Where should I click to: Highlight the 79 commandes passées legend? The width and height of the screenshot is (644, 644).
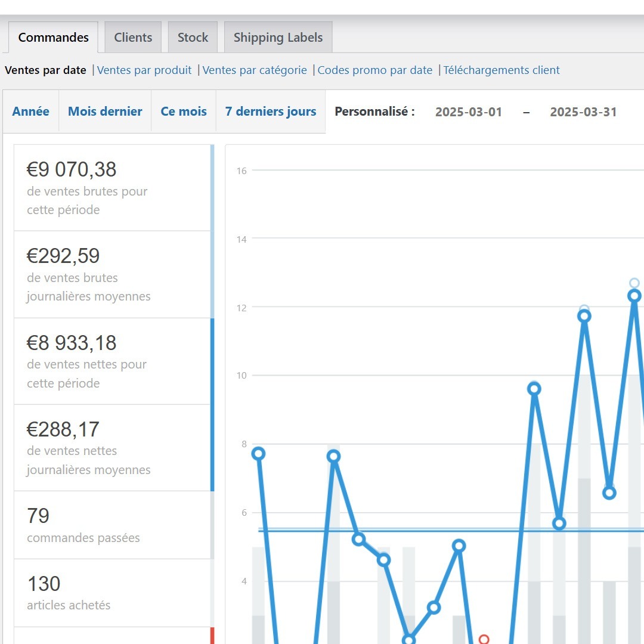pos(114,525)
